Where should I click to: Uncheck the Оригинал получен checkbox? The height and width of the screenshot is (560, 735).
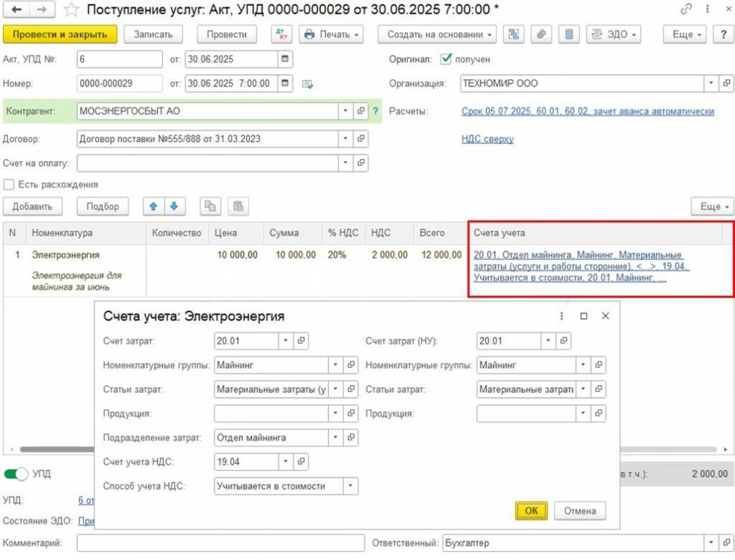click(446, 59)
